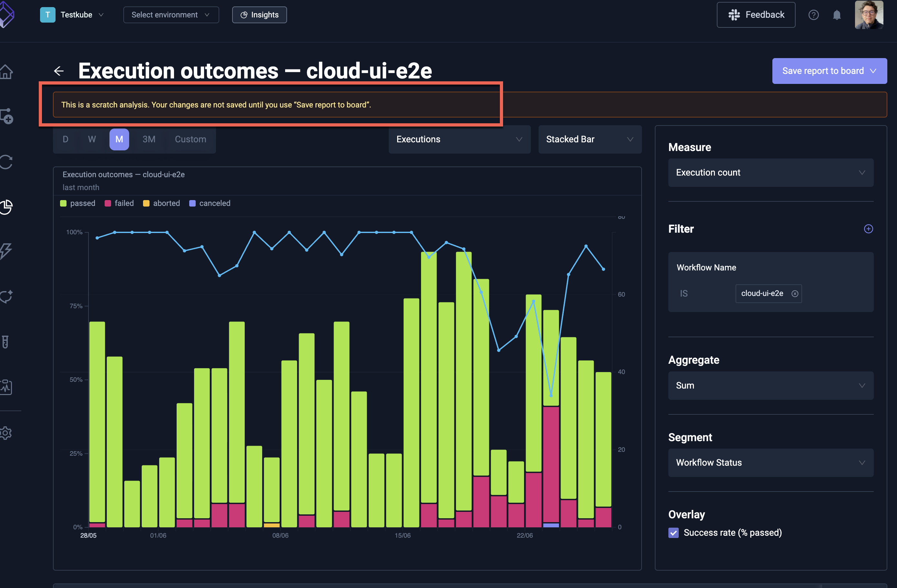Toggle the failed legend series
Image resolution: width=897 pixels, height=588 pixels.
coord(119,203)
